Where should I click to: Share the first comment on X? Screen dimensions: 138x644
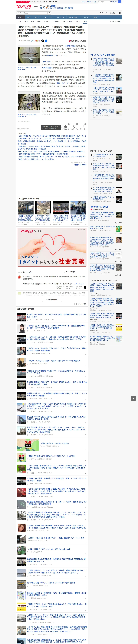pos(85,288)
